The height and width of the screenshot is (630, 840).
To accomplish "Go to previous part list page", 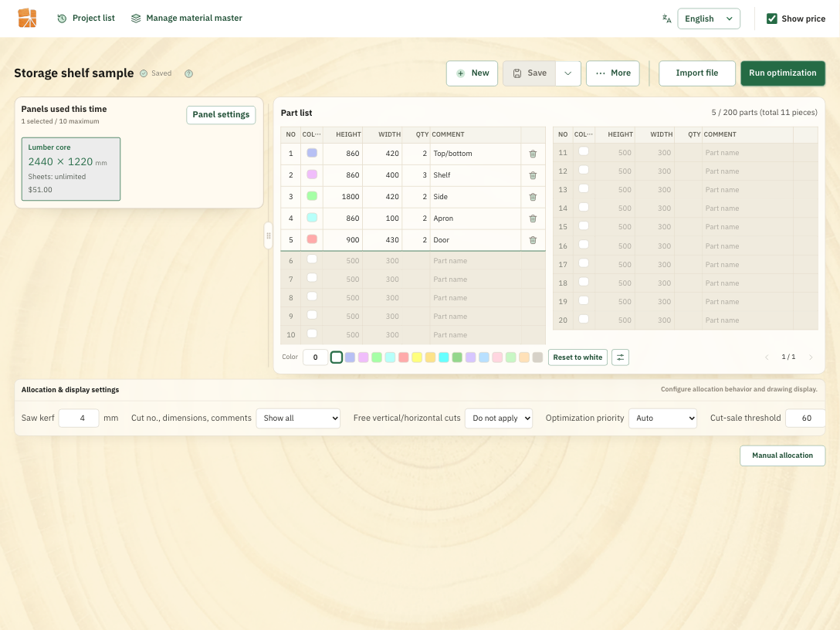I will pyautogui.click(x=767, y=357).
